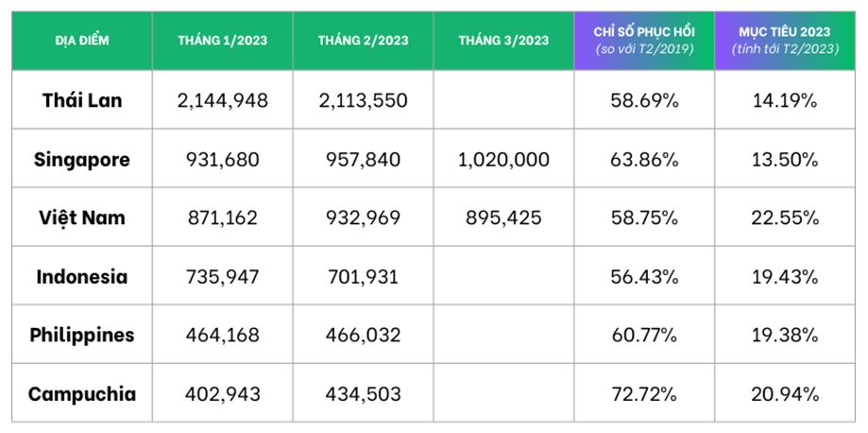Screen dimensions: 868x433
Task: Click the Campuchia row label
Action: [82, 393]
